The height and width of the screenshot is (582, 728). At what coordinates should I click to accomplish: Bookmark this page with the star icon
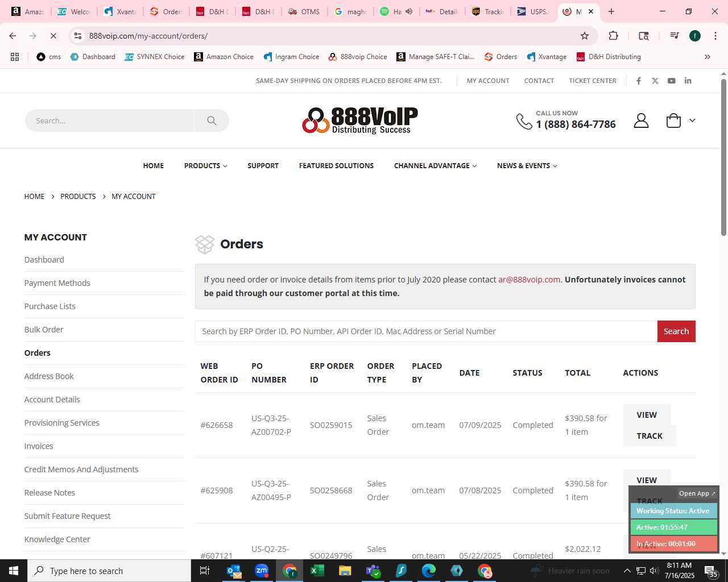[x=585, y=36]
